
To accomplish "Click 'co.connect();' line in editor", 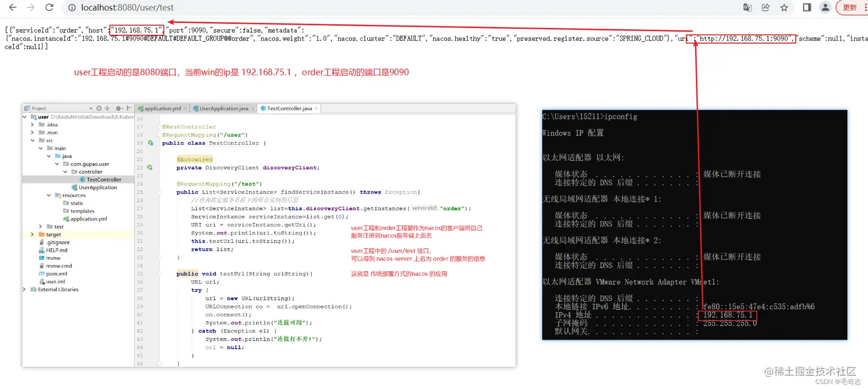I will 228,315.
